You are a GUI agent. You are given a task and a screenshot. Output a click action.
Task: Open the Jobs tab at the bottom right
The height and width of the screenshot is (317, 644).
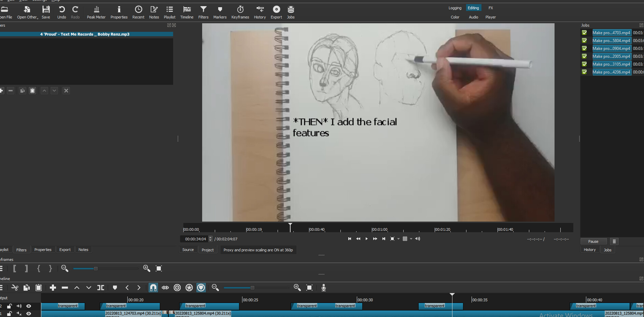pos(607,250)
